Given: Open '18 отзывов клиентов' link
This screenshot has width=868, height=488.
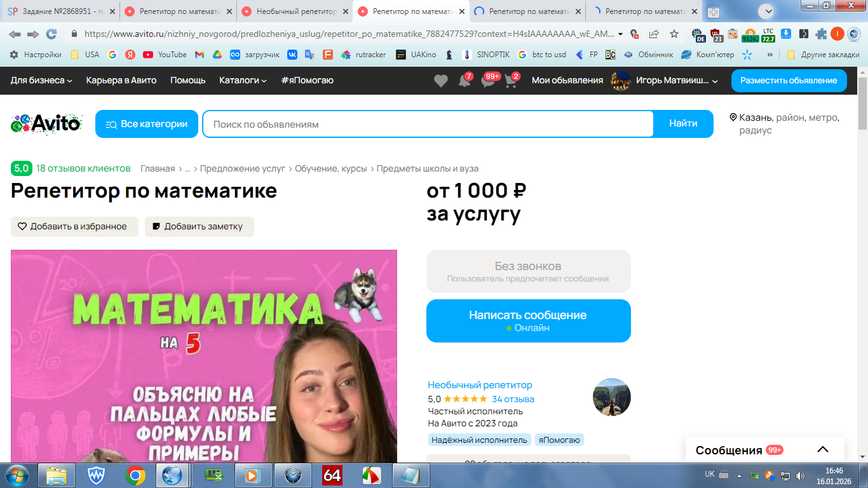Looking at the screenshot, I should (x=83, y=168).
